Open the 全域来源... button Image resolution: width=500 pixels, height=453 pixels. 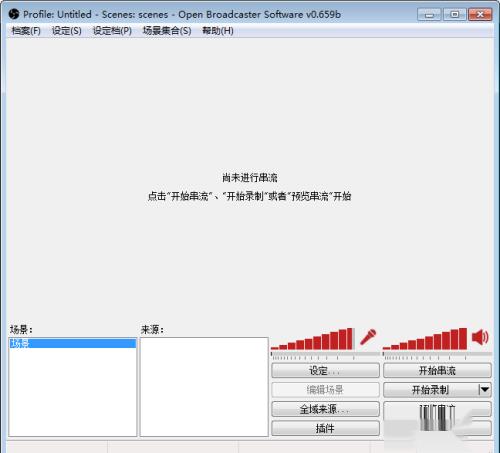point(325,409)
